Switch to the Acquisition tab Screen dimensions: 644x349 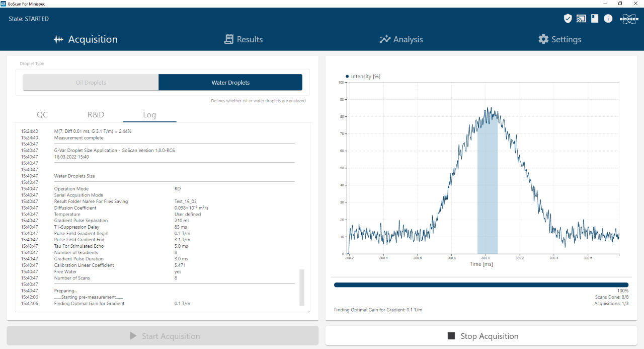pyautogui.click(x=86, y=39)
